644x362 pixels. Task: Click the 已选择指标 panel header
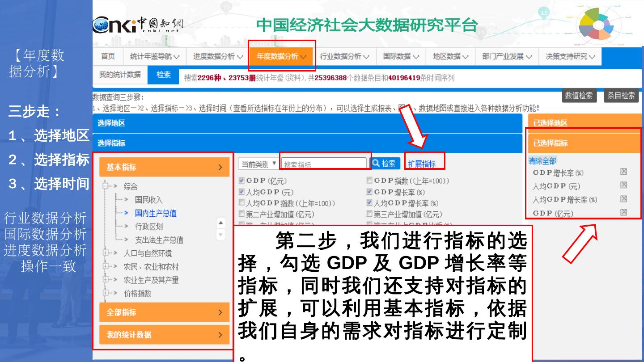click(584, 143)
